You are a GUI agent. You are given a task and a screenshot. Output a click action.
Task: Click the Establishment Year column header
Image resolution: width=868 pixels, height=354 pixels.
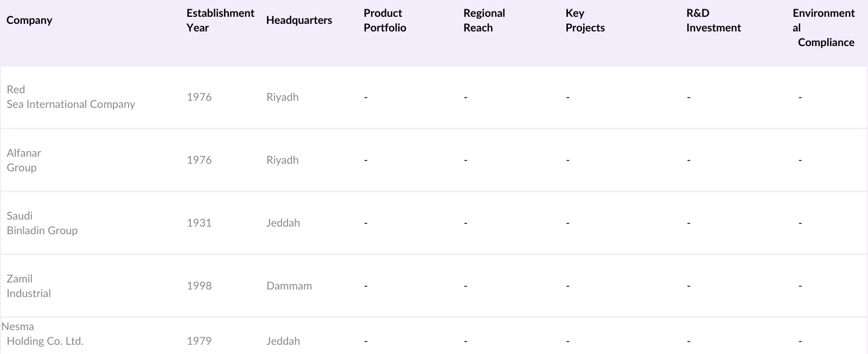pyautogui.click(x=220, y=21)
